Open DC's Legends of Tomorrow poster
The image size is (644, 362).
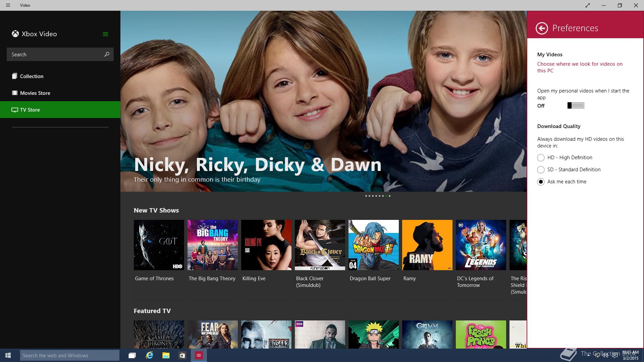[x=481, y=245]
